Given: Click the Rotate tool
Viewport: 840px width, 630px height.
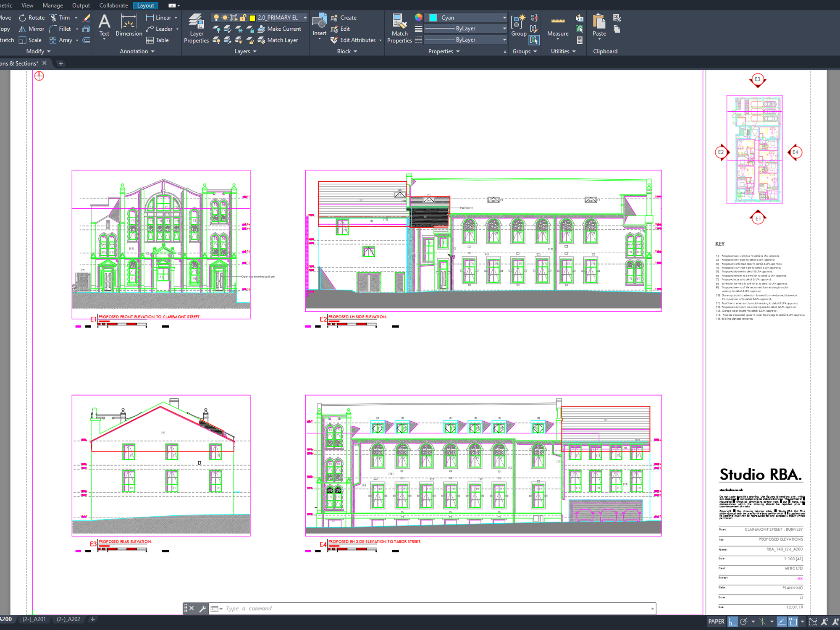Looking at the screenshot, I should pos(31,17).
